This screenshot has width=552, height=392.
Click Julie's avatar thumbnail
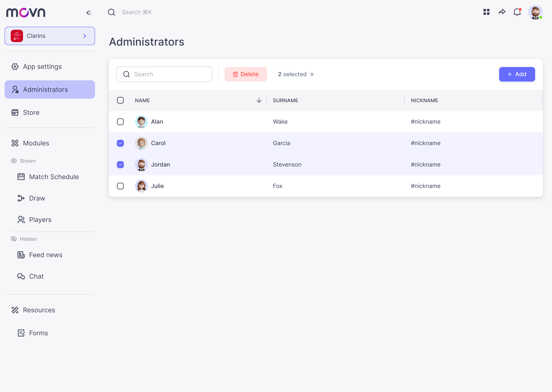click(x=141, y=186)
